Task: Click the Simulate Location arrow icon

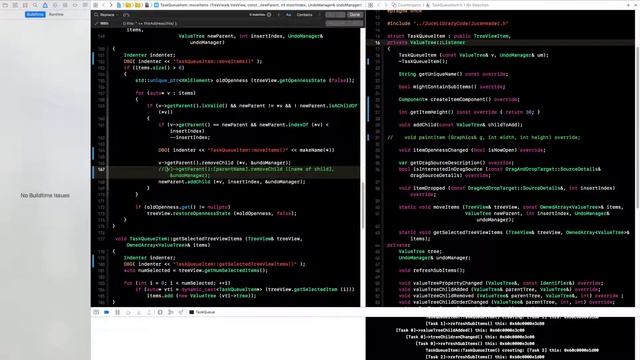Action: point(181,312)
